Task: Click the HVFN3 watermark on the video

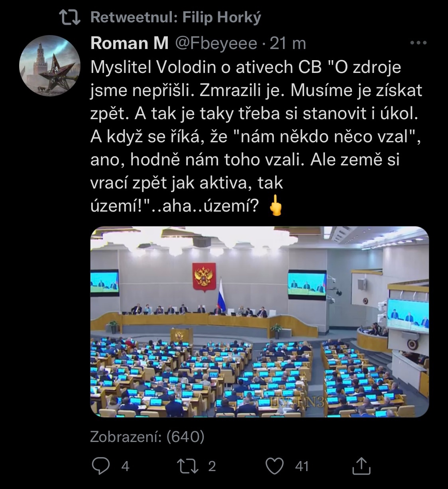Action: point(297,401)
